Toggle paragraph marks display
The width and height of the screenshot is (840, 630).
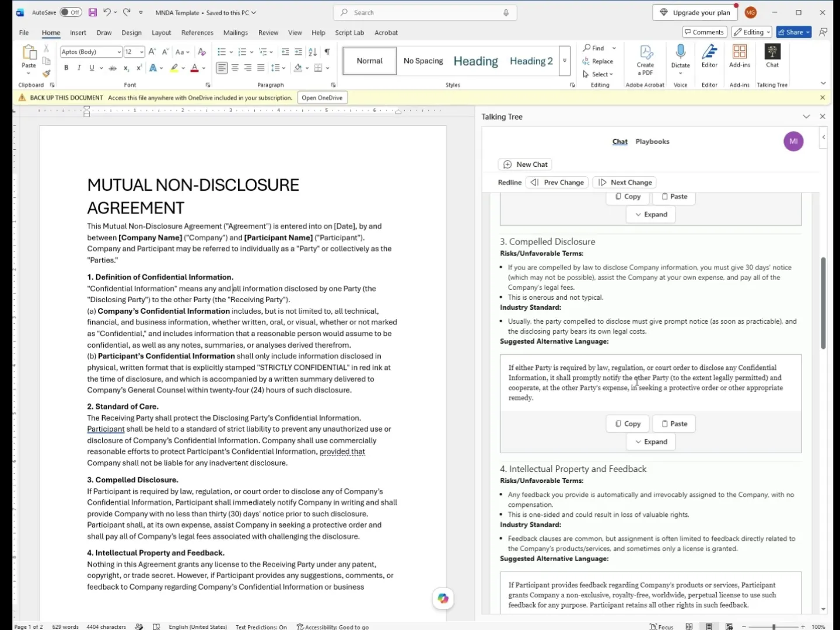[327, 52]
